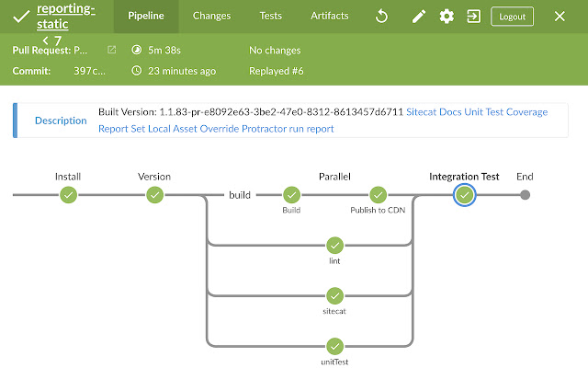Go to previous run chevron
Screen dimensions: 588x368
tap(45, 40)
